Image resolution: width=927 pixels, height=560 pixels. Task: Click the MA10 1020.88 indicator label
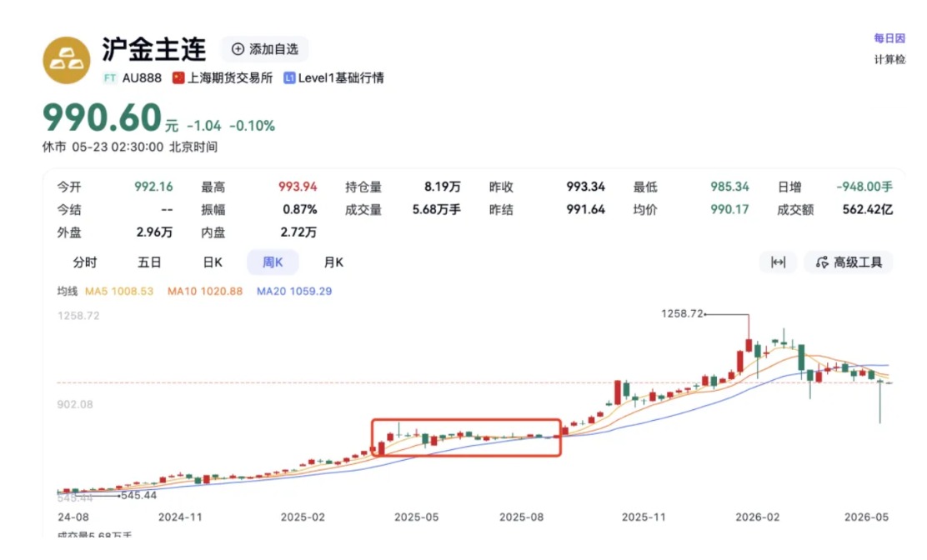204,291
